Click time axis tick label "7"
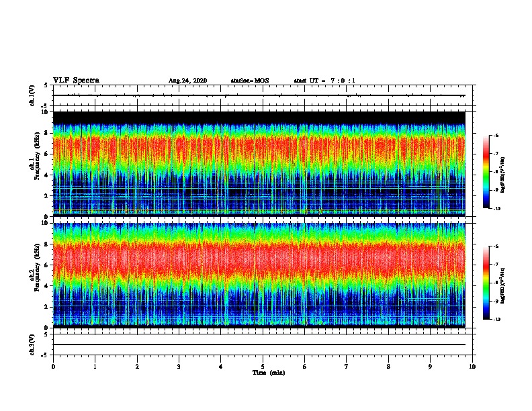The width and height of the screenshot is (532, 411). pos(347,367)
